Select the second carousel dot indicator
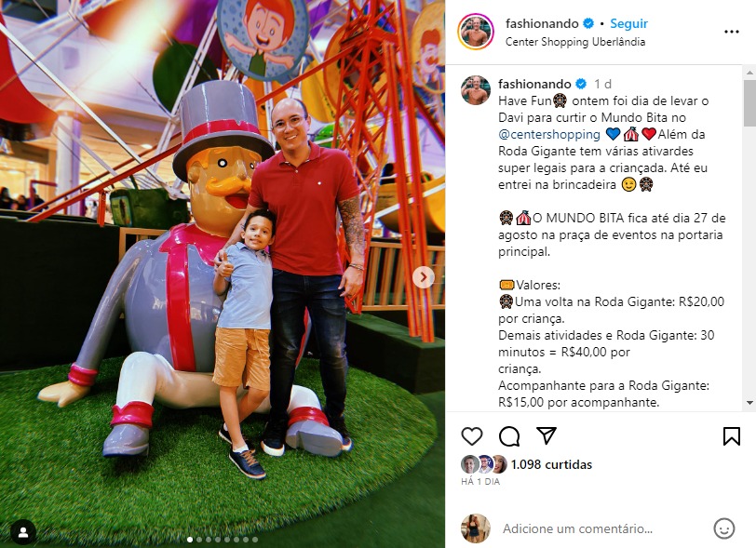This screenshot has width=756, height=548. [x=198, y=540]
